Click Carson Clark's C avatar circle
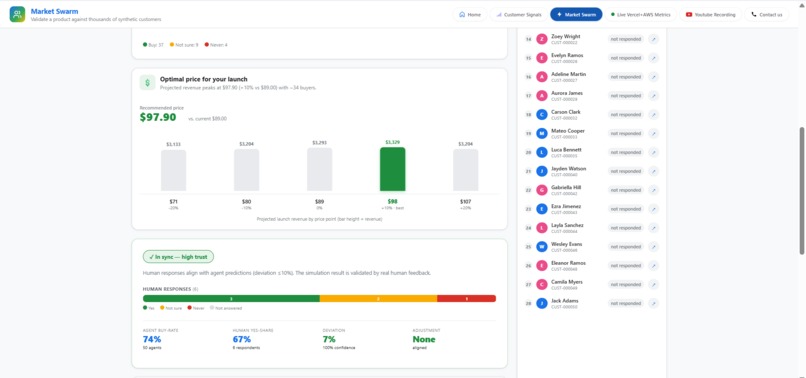Viewport: 806px width, 378px height. tap(542, 115)
